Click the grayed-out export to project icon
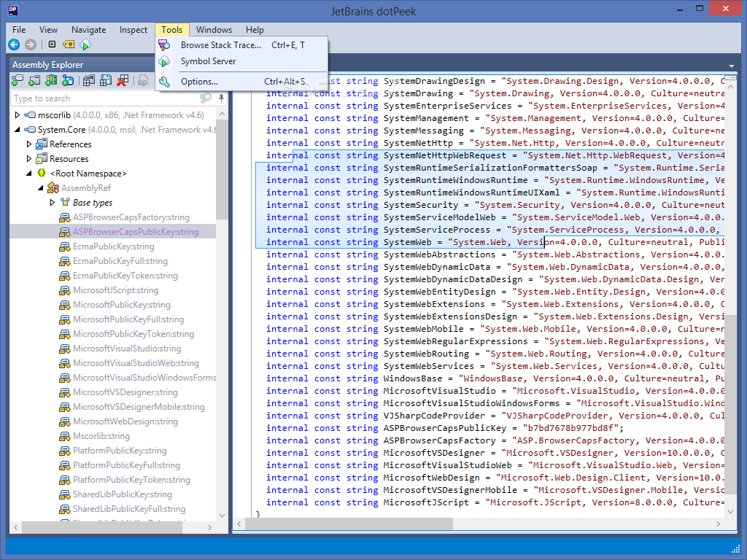Screen dimensions: 747x560 coord(142,81)
